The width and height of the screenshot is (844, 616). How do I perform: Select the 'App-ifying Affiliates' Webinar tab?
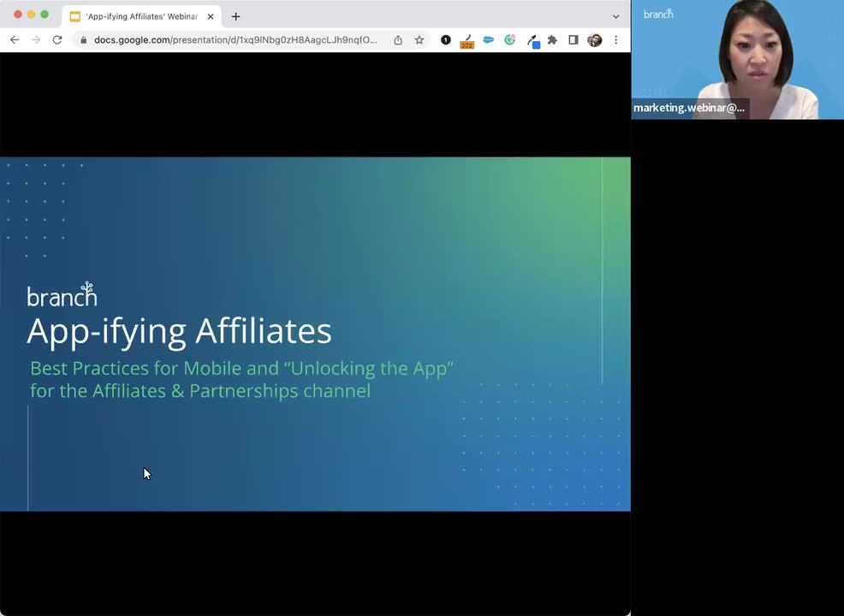137,16
